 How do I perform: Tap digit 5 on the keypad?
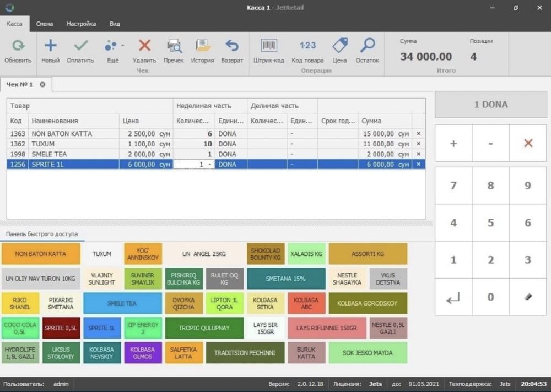pyautogui.click(x=490, y=222)
